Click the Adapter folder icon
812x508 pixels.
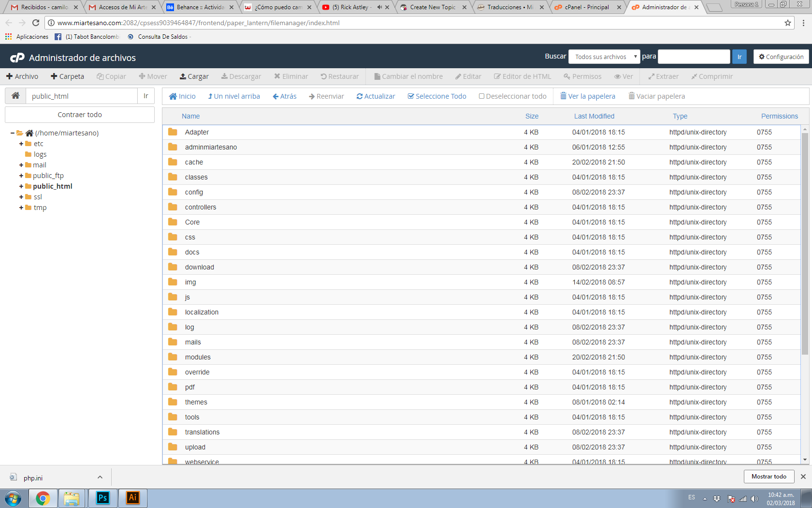[173, 132]
